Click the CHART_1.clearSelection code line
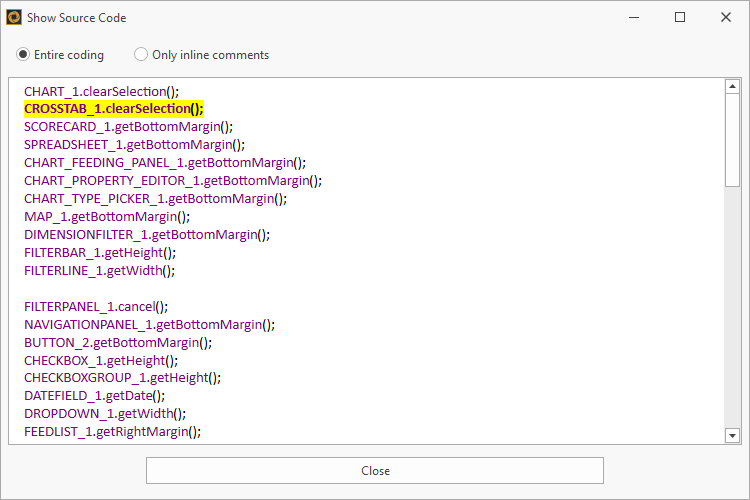 [101, 91]
